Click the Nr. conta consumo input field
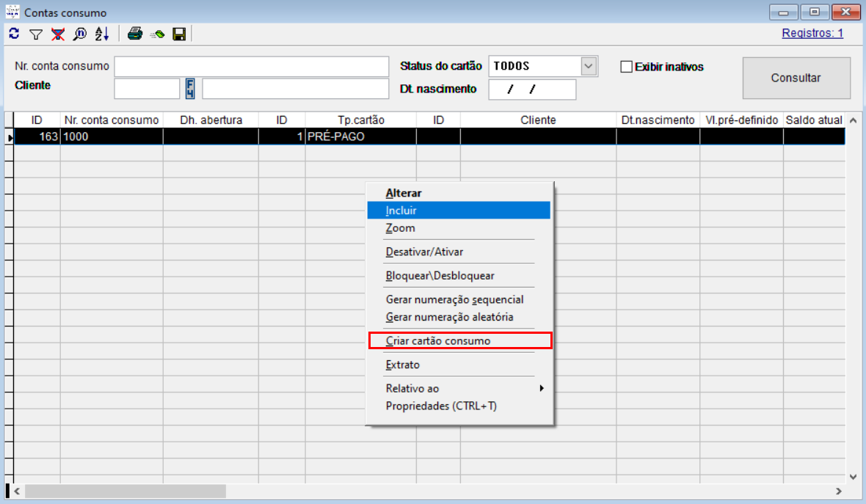Screen dimensions: 866x504 pyautogui.click(x=251, y=67)
